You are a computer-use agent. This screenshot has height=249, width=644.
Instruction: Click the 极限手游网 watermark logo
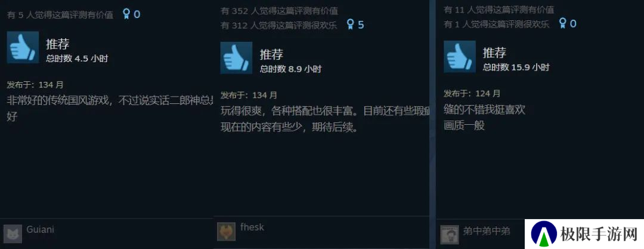click(x=584, y=233)
